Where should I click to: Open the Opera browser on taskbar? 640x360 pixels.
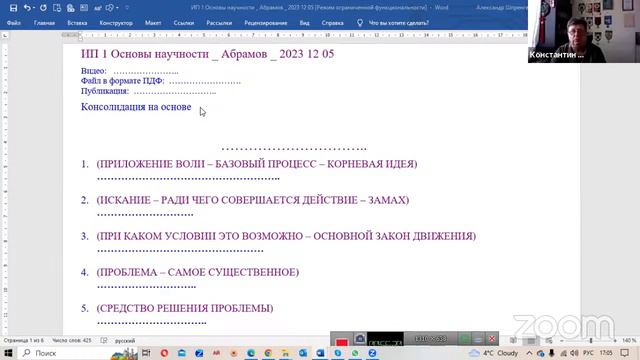click(x=164, y=353)
